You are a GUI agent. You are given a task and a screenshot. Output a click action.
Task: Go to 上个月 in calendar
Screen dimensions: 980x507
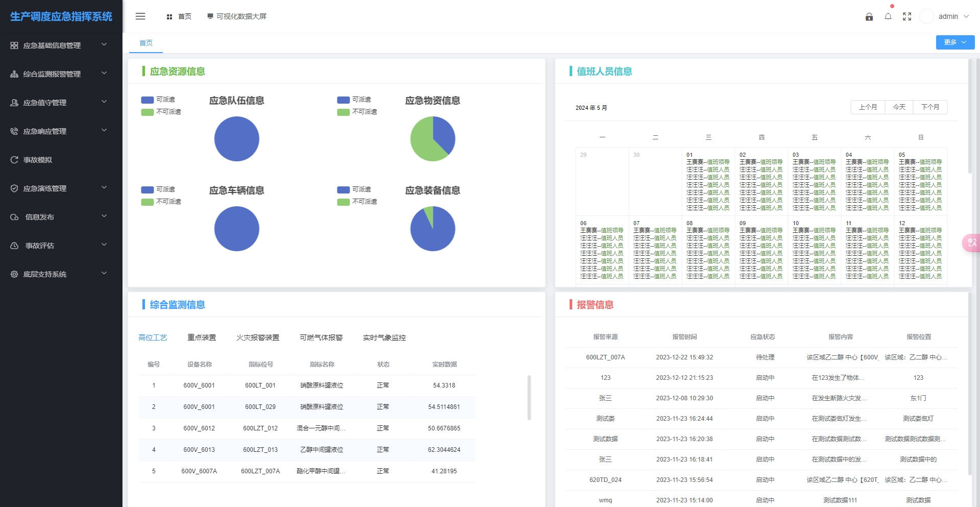click(x=868, y=107)
